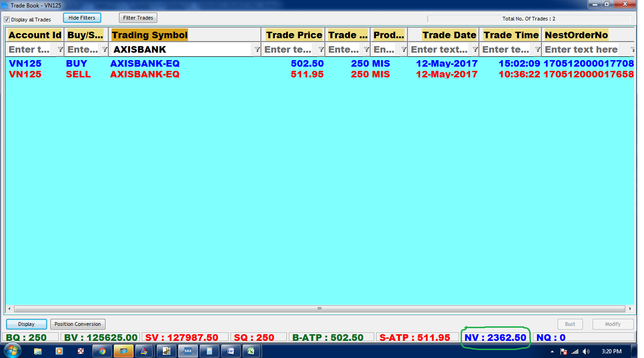Click the horizontal scrollbar right arrow
The height and width of the screenshot is (358, 644).
tap(630, 309)
